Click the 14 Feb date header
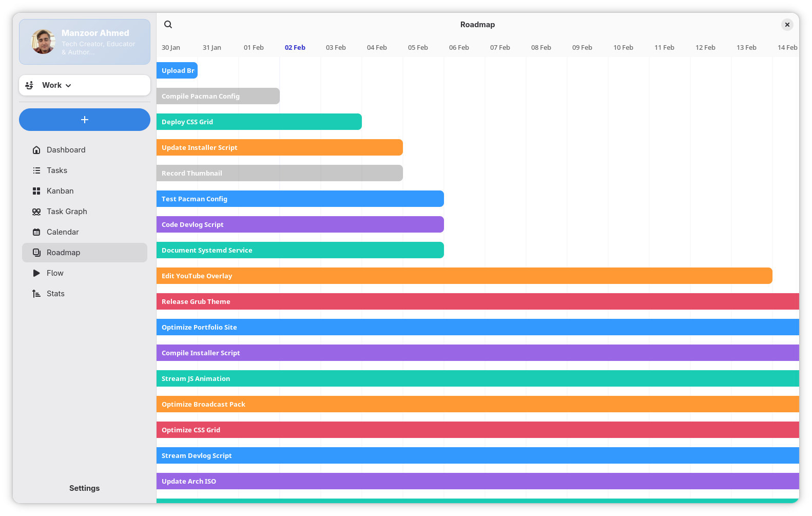This screenshot has height=516, width=812. pos(787,47)
